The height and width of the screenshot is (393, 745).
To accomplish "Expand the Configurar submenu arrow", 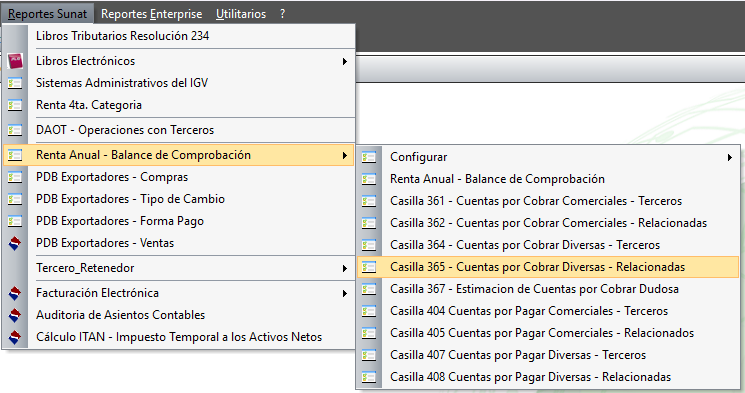I will coord(730,157).
